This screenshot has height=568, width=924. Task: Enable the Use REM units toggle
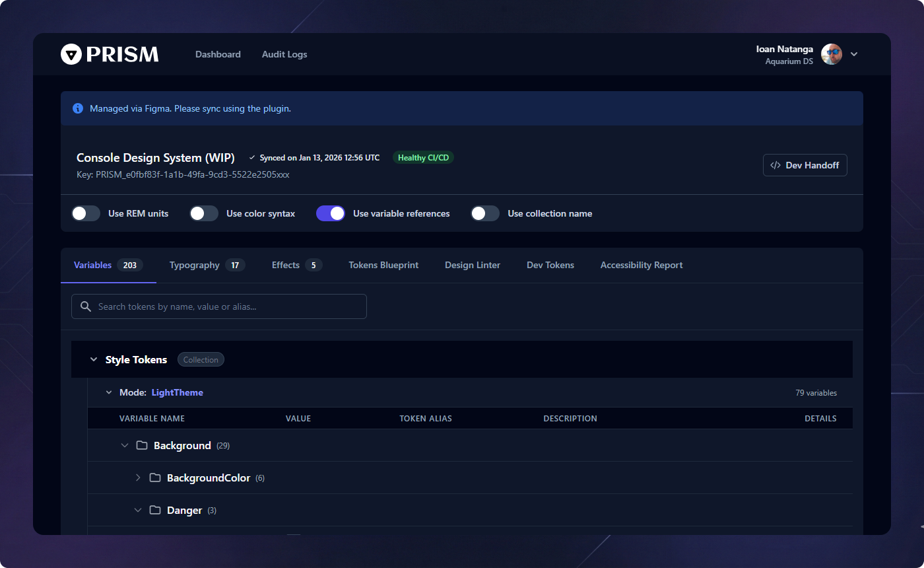(x=85, y=213)
